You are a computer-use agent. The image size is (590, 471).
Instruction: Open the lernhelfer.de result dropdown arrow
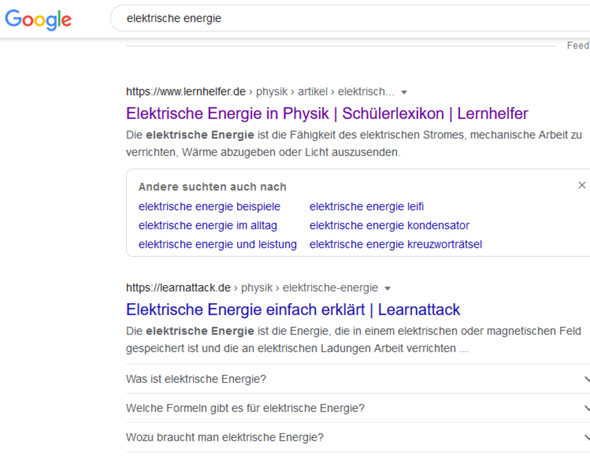pos(404,92)
